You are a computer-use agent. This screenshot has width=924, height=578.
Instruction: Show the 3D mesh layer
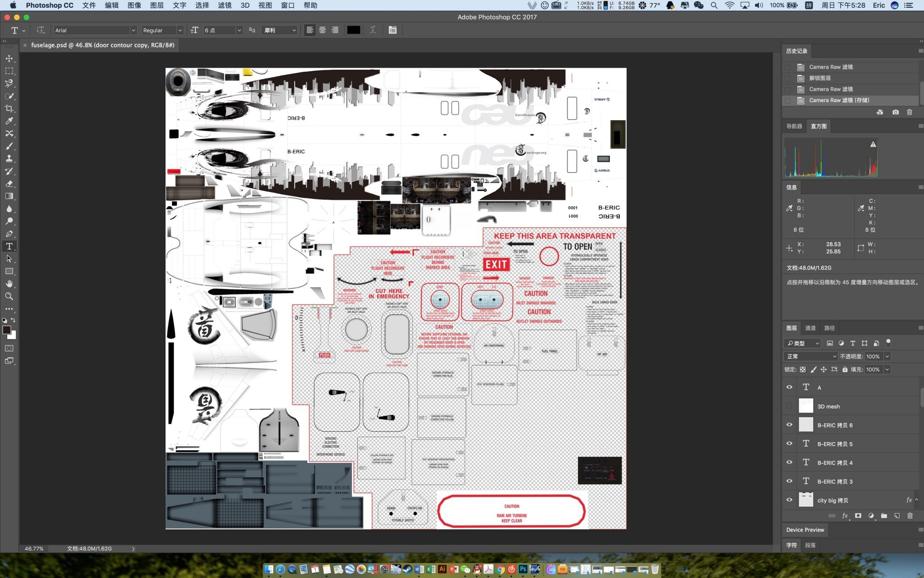click(789, 406)
